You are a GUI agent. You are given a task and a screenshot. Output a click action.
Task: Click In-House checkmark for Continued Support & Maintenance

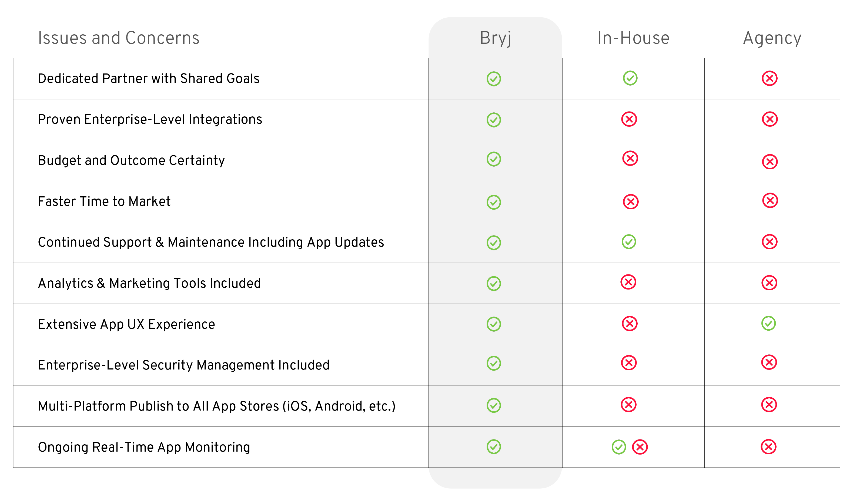click(629, 242)
